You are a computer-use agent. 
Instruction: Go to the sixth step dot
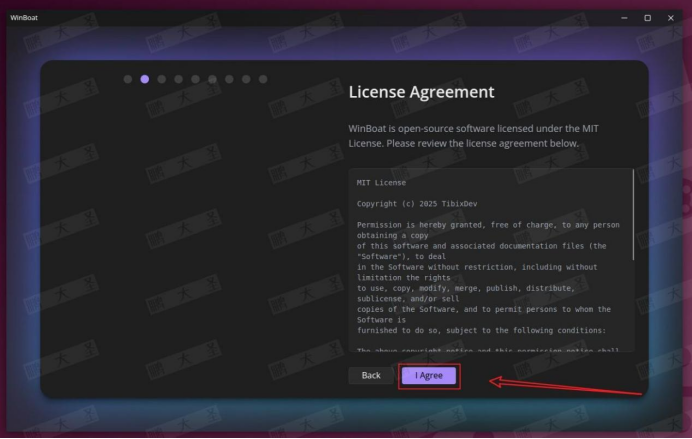point(213,79)
